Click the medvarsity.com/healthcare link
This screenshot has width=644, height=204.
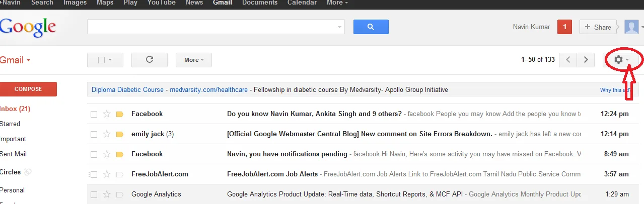click(208, 90)
